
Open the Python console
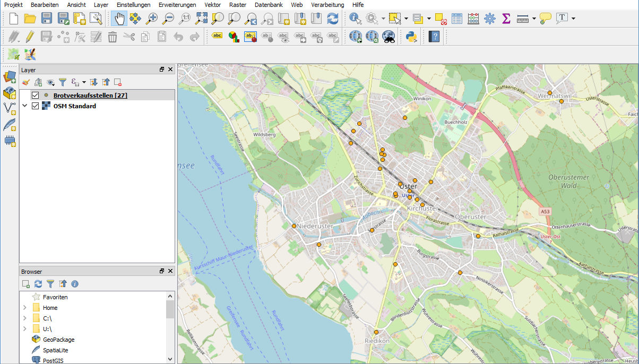click(410, 37)
